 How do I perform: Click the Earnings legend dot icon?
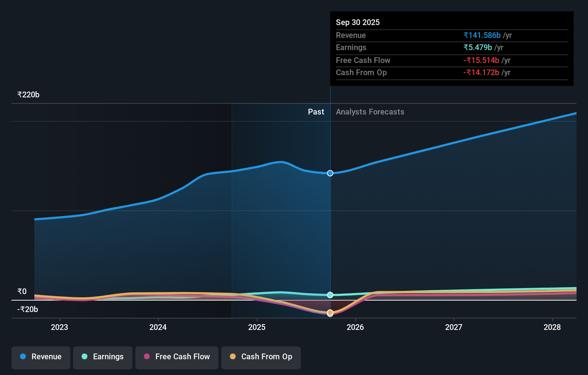coord(84,357)
